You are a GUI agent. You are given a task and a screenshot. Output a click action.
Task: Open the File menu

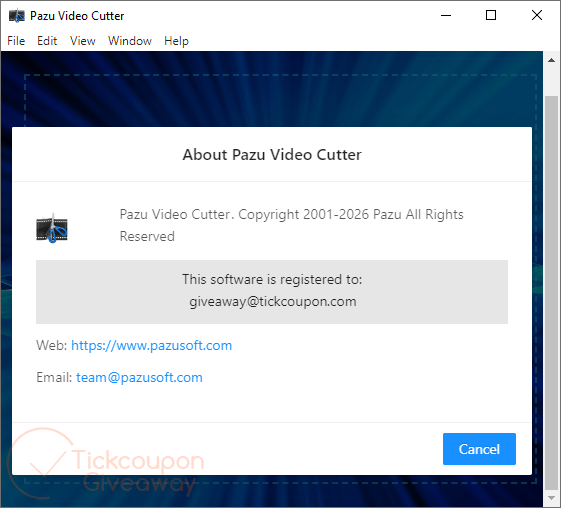[16, 41]
